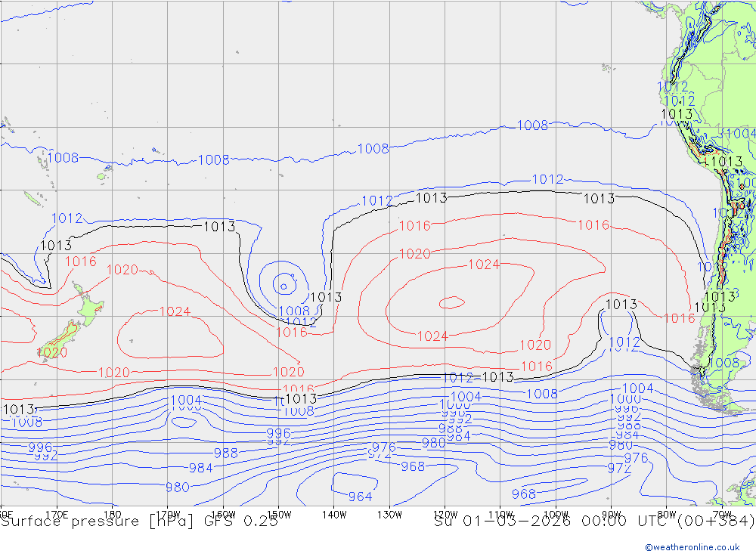Open the weatheronline.co.uk copyright link
Viewport: 756px width, 554px height.
pyautogui.click(x=692, y=547)
